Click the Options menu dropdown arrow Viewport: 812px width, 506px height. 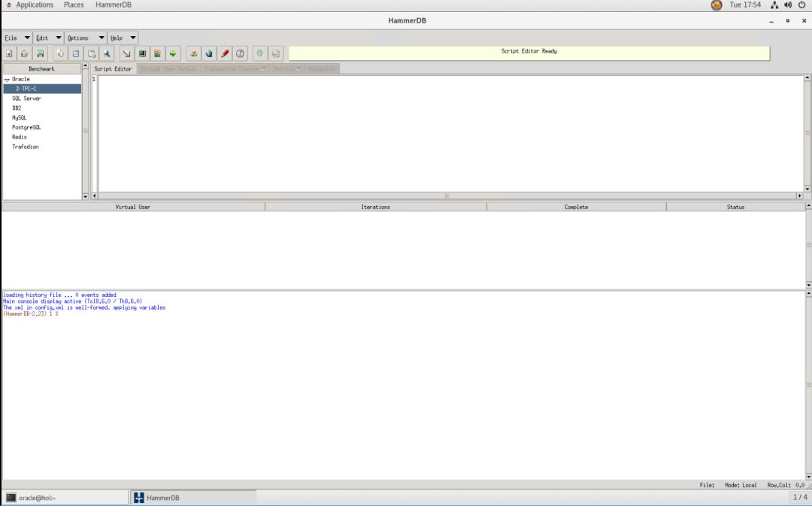point(101,38)
